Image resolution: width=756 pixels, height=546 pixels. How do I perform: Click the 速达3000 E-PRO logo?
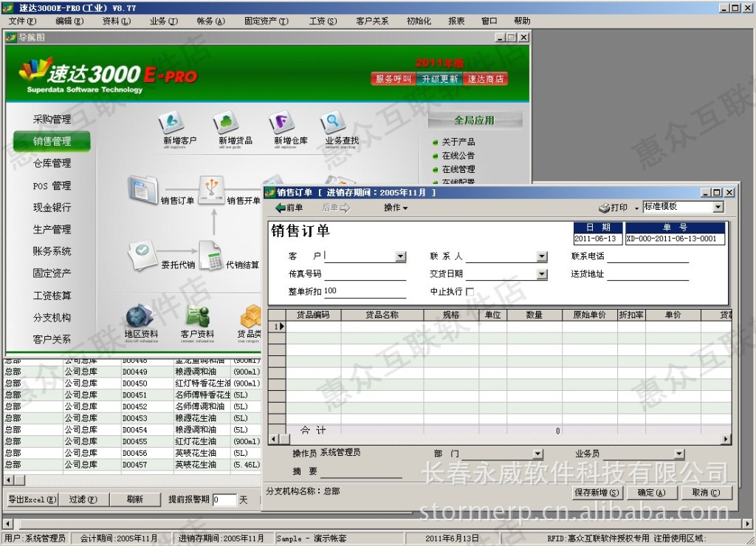[109, 74]
